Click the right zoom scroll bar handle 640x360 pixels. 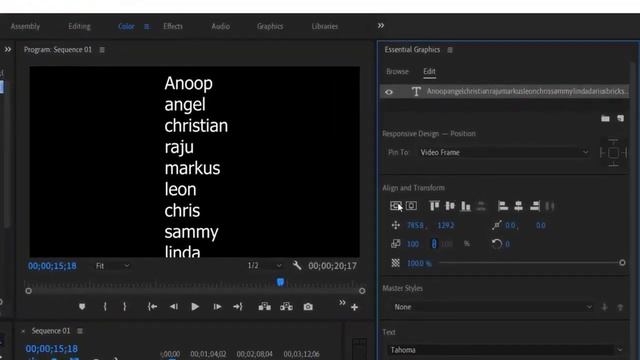[x=362, y=291]
